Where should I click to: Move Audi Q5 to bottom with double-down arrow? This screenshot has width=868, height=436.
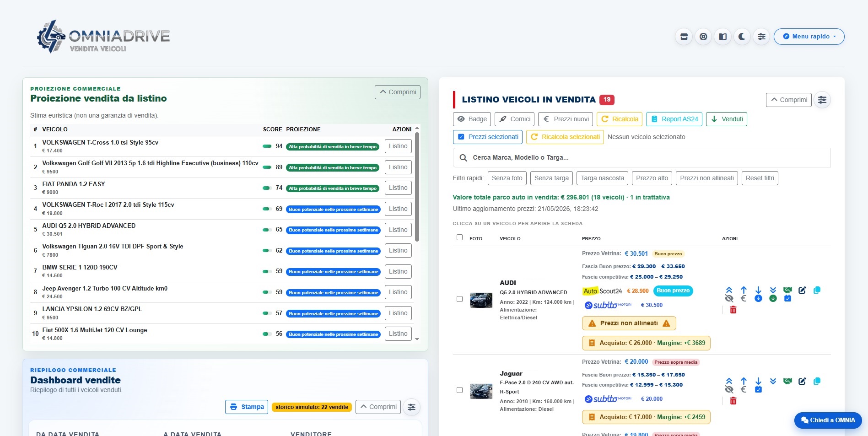coord(773,290)
